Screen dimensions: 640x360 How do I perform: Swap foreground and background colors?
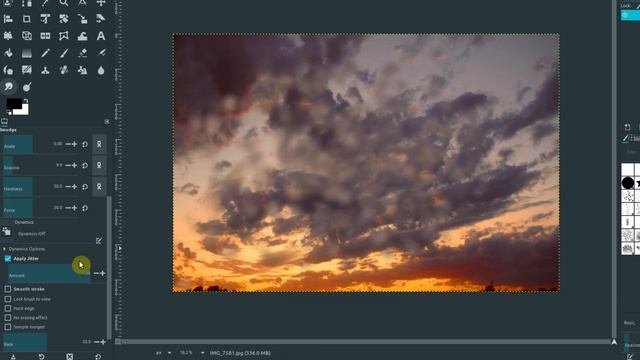click(26, 101)
